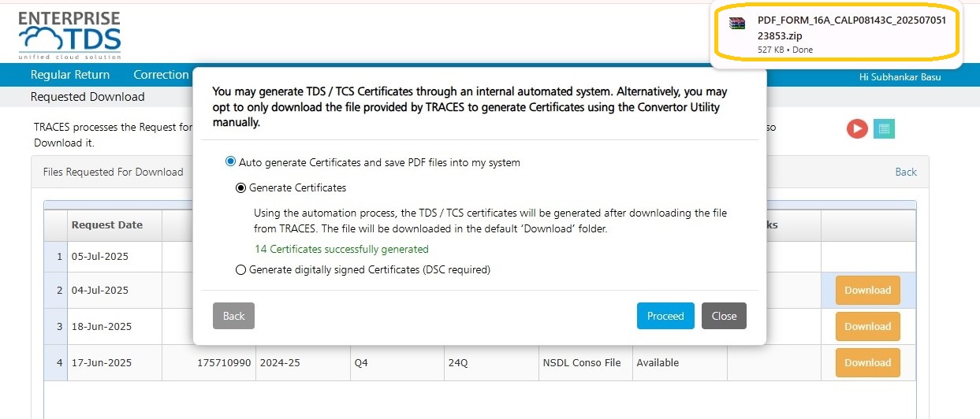
Task: Download the 18-Jun-2025 request file
Action: point(867,326)
